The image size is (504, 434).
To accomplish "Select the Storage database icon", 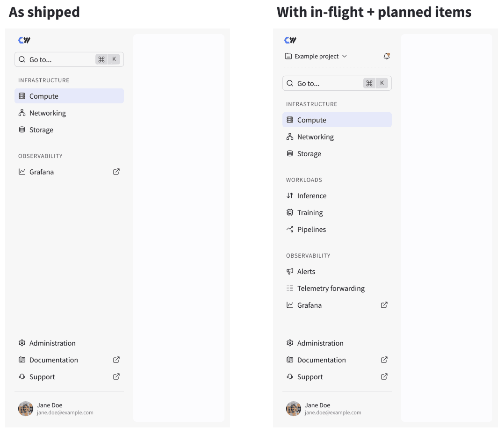I will click(x=290, y=153).
